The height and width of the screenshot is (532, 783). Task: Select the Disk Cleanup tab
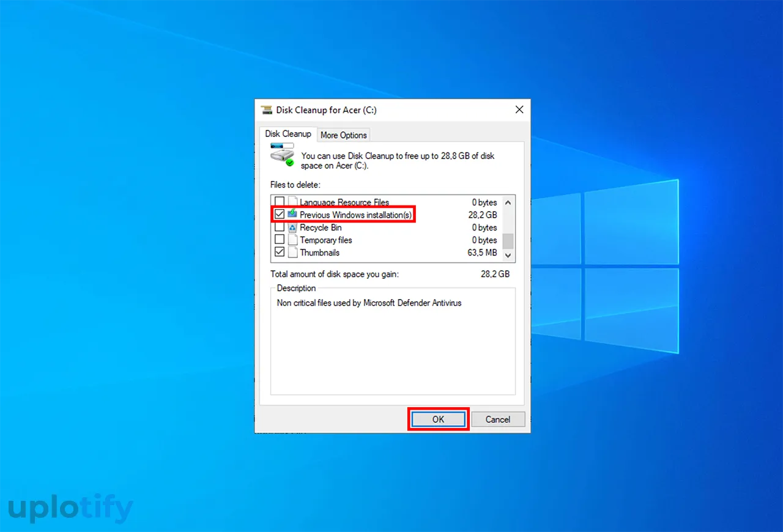[x=288, y=134]
